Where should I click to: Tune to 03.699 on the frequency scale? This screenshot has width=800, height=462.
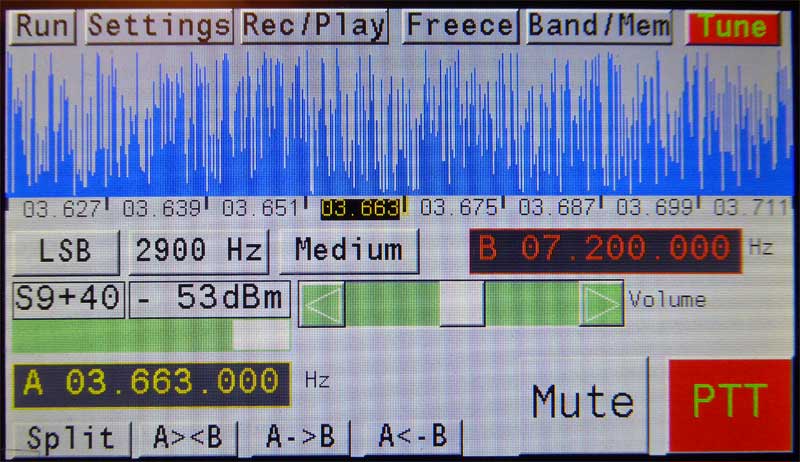click(x=654, y=208)
